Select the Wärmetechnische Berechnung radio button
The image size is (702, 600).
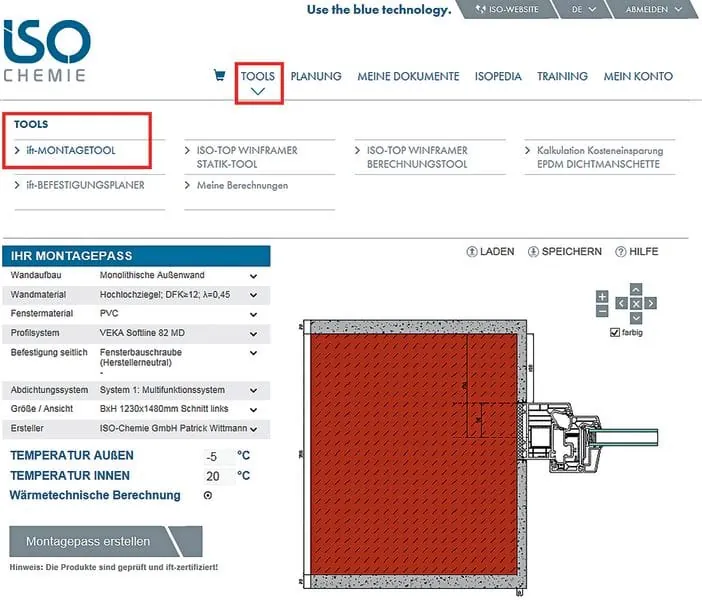coord(208,495)
